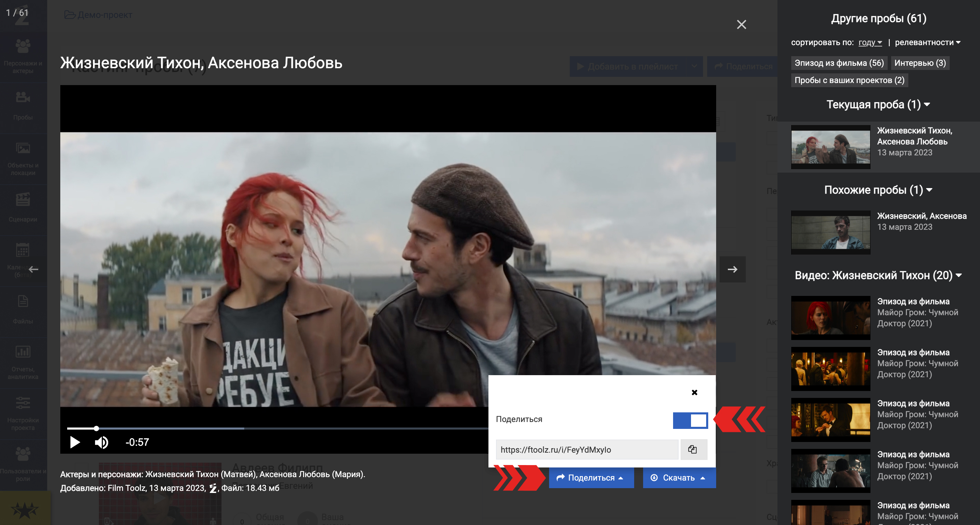This screenshot has height=525, width=980.
Task: Mute the video using speaker icon
Action: pyautogui.click(x=101, y=442)
